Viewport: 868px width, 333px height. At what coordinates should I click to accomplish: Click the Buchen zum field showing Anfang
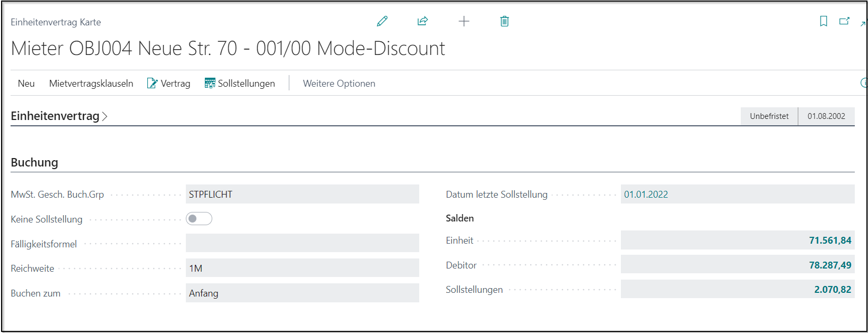click(302, 293)
